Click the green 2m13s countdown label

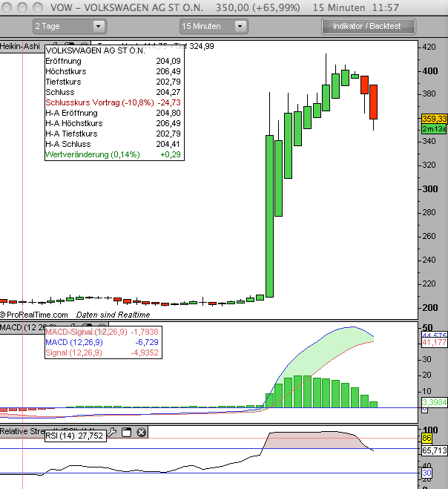point(435,129)
